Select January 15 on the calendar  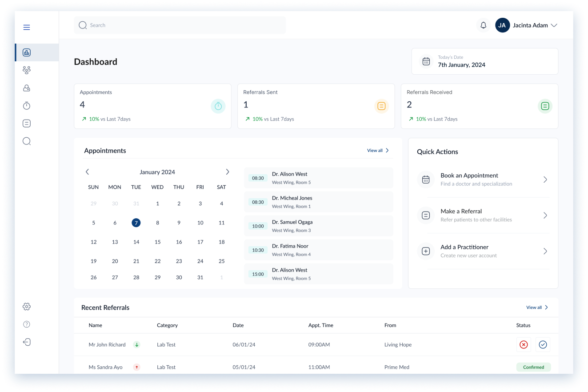[x=157, y=242]
